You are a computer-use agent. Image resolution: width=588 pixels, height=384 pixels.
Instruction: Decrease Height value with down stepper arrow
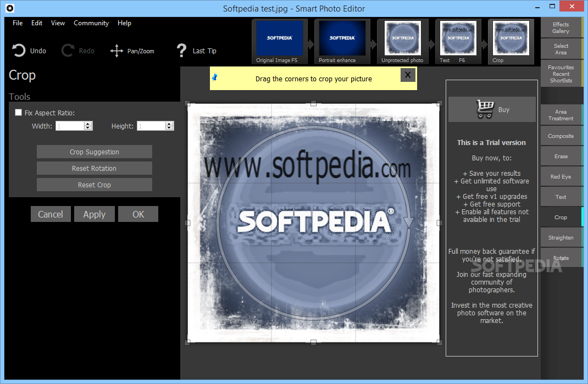169,128
